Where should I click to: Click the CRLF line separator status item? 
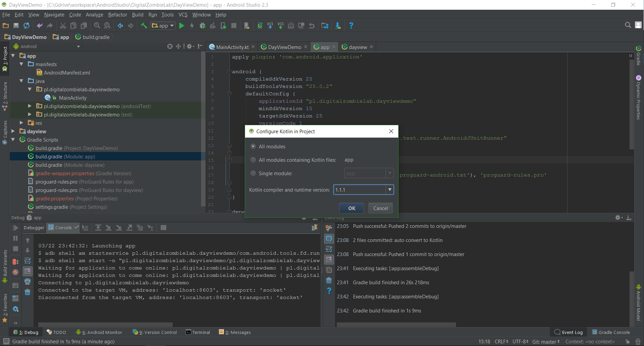tap(502, 342)
